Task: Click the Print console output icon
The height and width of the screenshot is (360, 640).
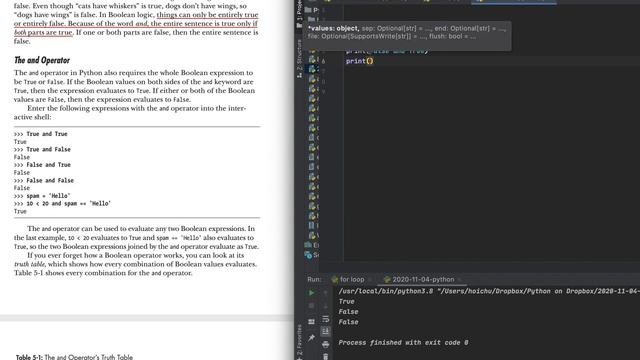Action: (x=325, y=345)
